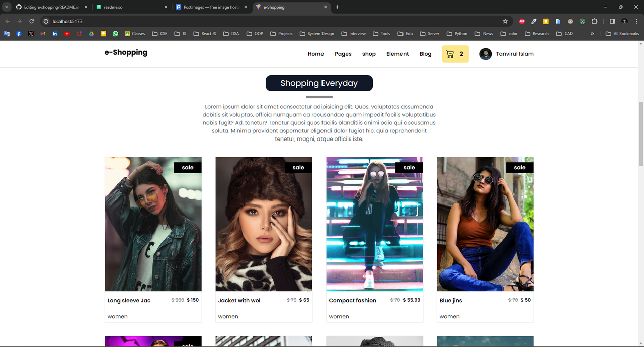Open the Facebook bookmark

click(19, 34)
